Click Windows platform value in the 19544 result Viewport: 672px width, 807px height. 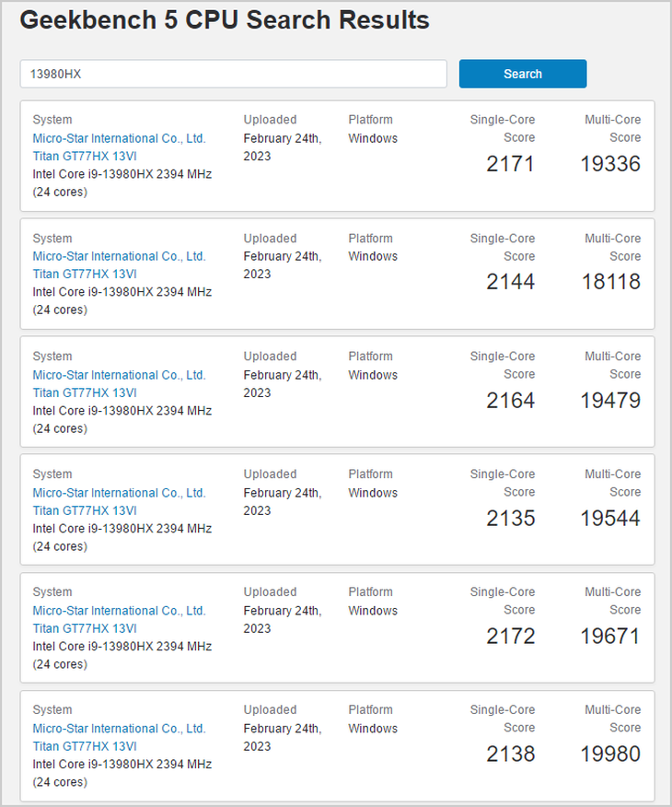pyautogui.click(x=373, y=493)
